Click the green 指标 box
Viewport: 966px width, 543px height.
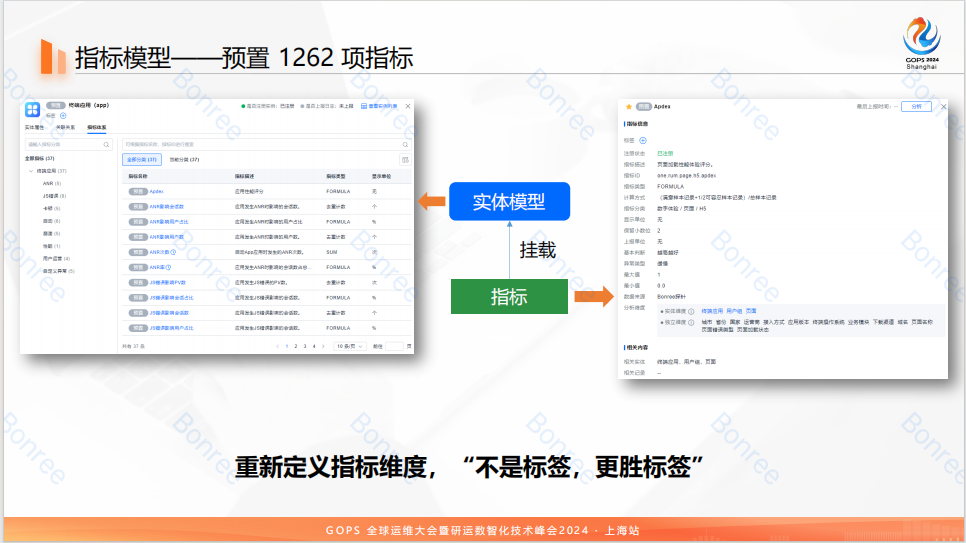pos(509,296)
